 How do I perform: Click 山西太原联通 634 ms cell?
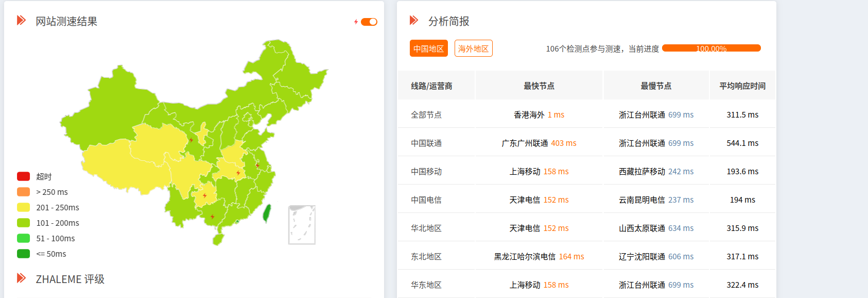point(656,228)
